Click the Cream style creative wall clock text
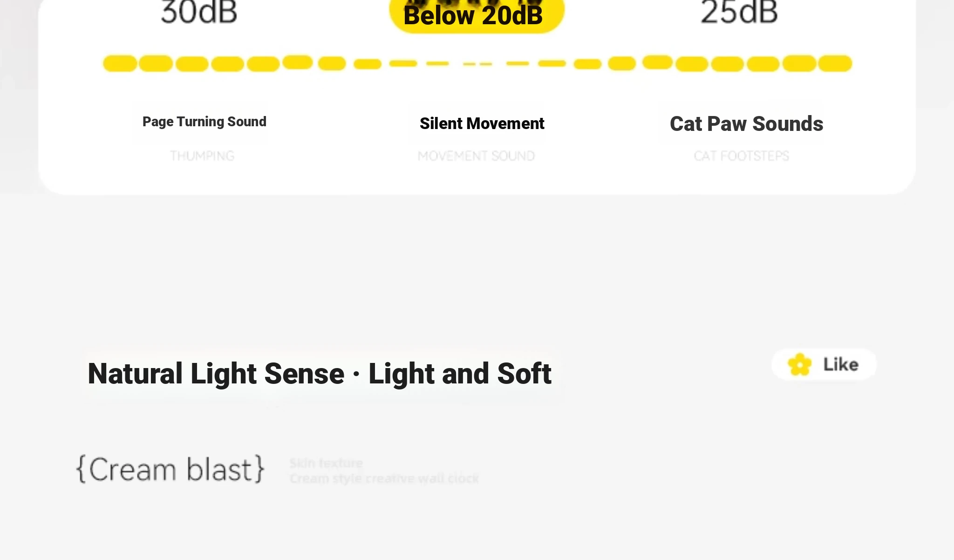This screenshot has height=560, width=954. [384, 478]
